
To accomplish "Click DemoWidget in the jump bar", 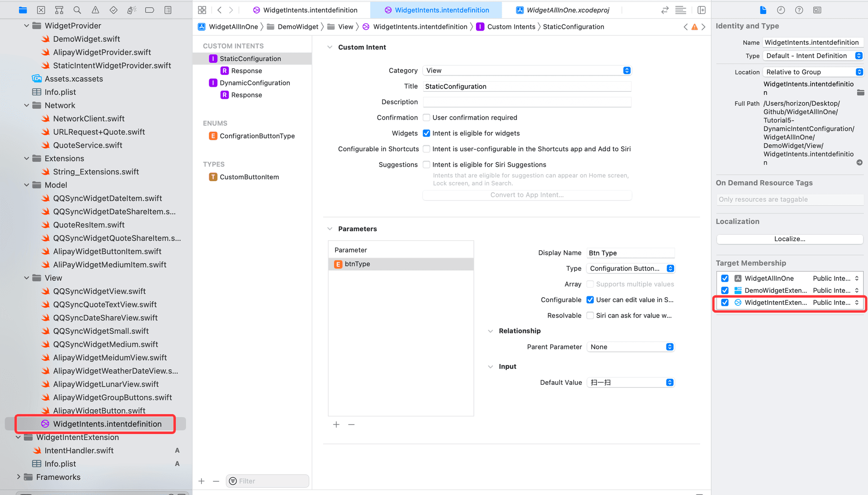I will pyautogui.click(x=293, y=27).
